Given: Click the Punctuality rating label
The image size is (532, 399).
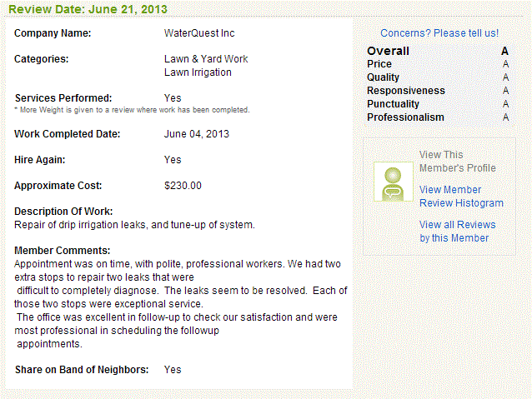Looking at the screenshot, I should click(x=393, y=104).
